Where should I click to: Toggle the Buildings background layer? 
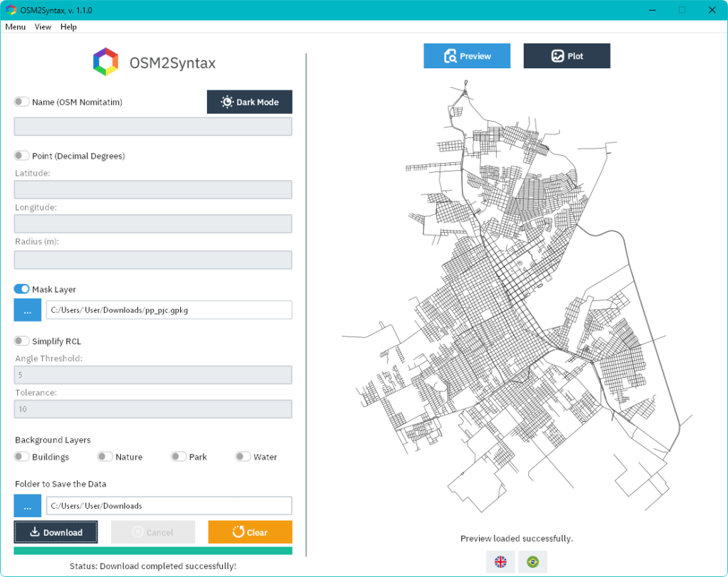[x=21, y=456]
